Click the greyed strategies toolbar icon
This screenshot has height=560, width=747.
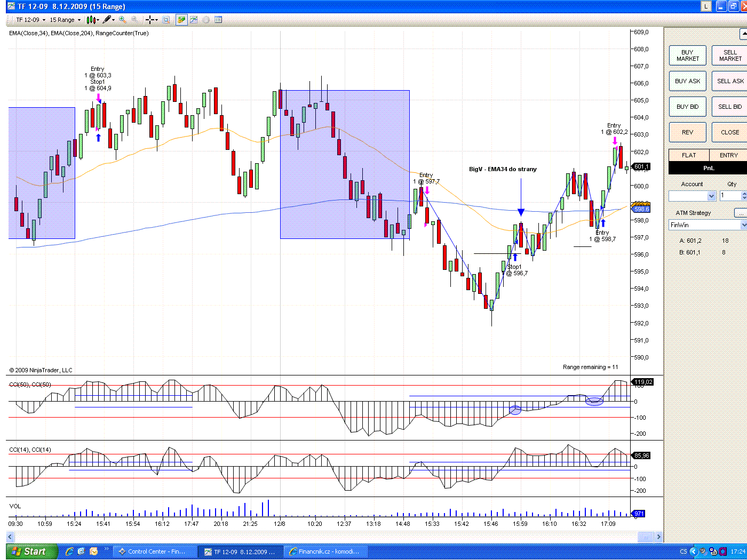206,20
